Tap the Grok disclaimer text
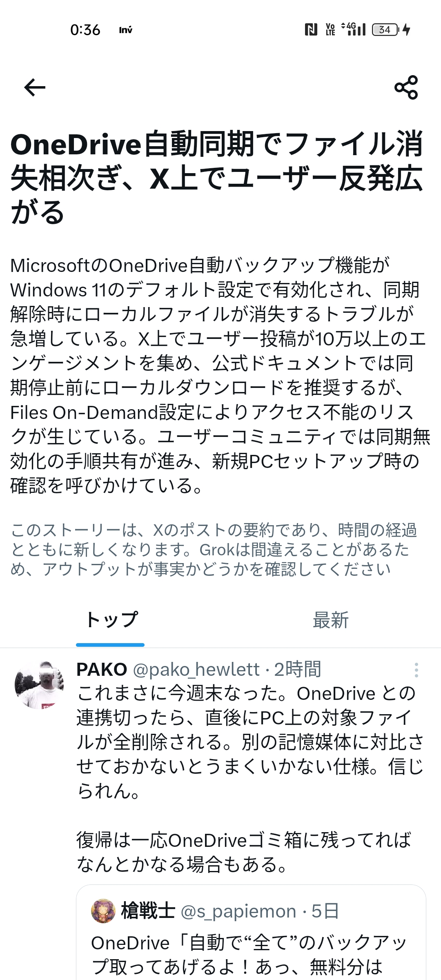The image size is (441, 980). 213,550
